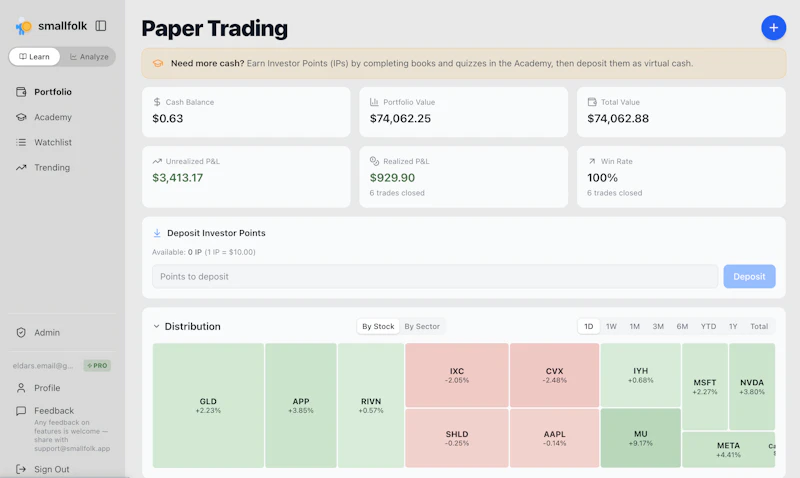Click the Deposit button

[x=749, y=276]
